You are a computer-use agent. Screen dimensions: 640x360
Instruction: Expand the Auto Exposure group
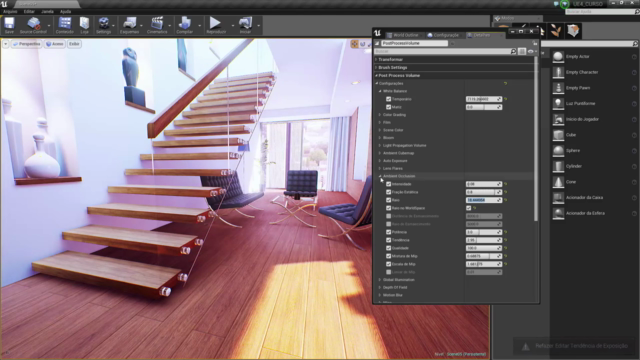pos(380,161)
